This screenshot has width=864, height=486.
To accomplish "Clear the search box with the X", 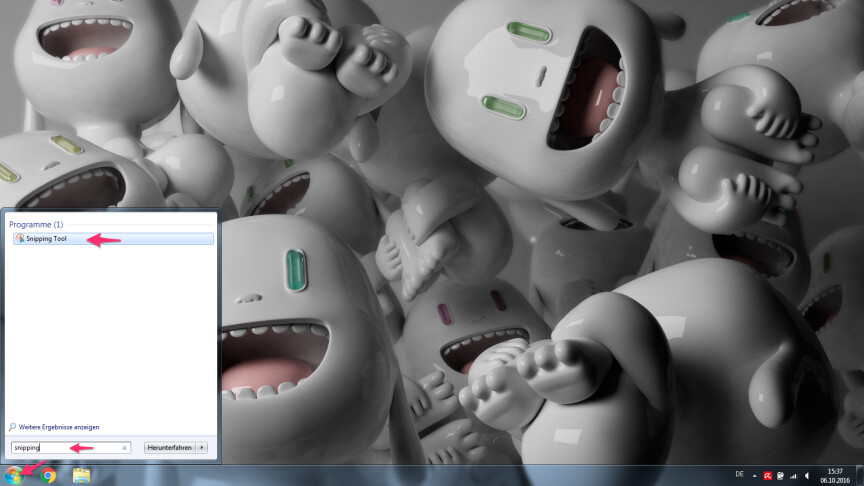I will [x=124, y=448].
